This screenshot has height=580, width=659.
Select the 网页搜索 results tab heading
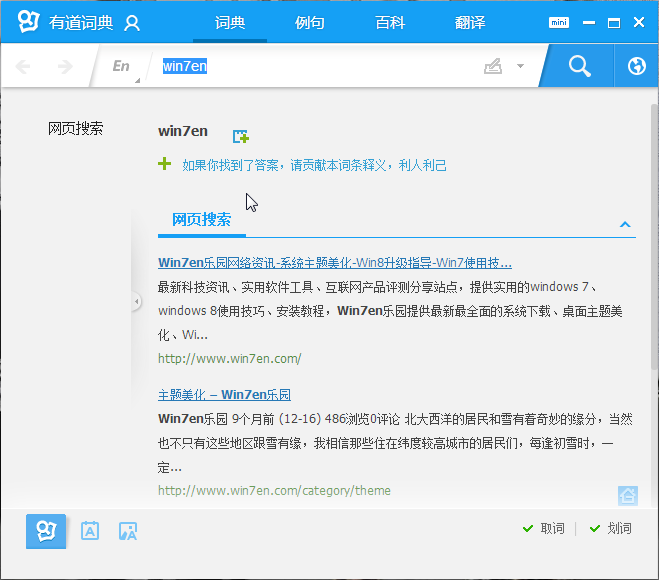(x=201, y=219)
